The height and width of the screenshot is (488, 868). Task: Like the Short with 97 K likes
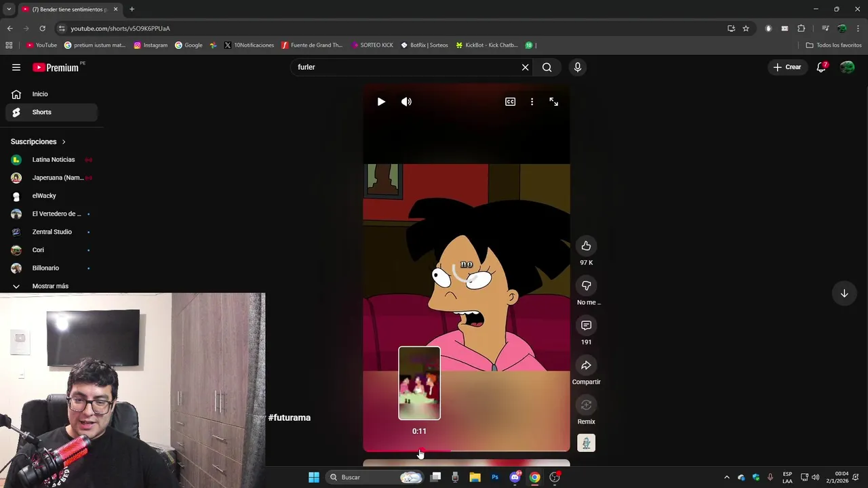point(586,246)
